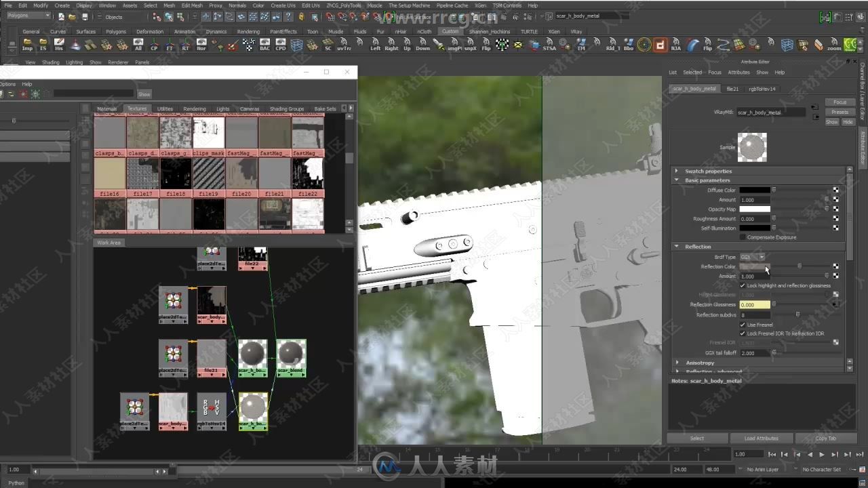Click the Left shelf script icon
868x488 pixels.
click(375, 45)
